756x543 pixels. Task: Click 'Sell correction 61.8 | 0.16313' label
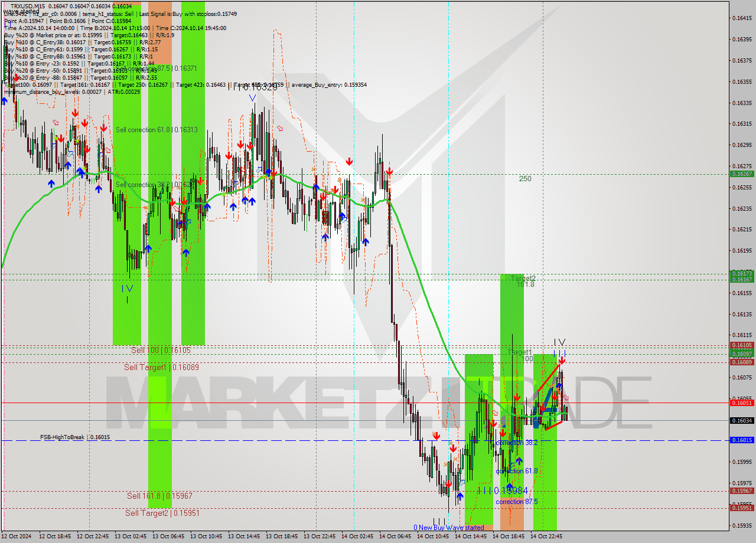[x=157, y=130]
